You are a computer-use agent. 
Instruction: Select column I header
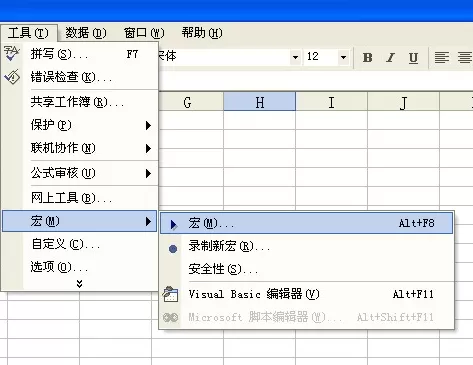tap(331, 102)
